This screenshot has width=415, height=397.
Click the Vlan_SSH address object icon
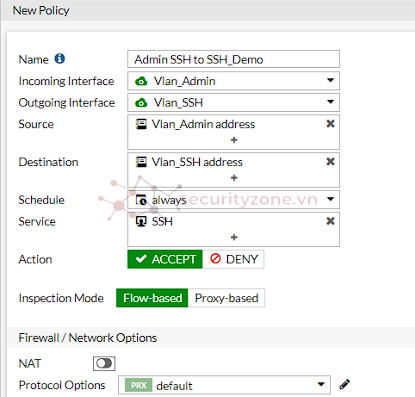[141, 162]
